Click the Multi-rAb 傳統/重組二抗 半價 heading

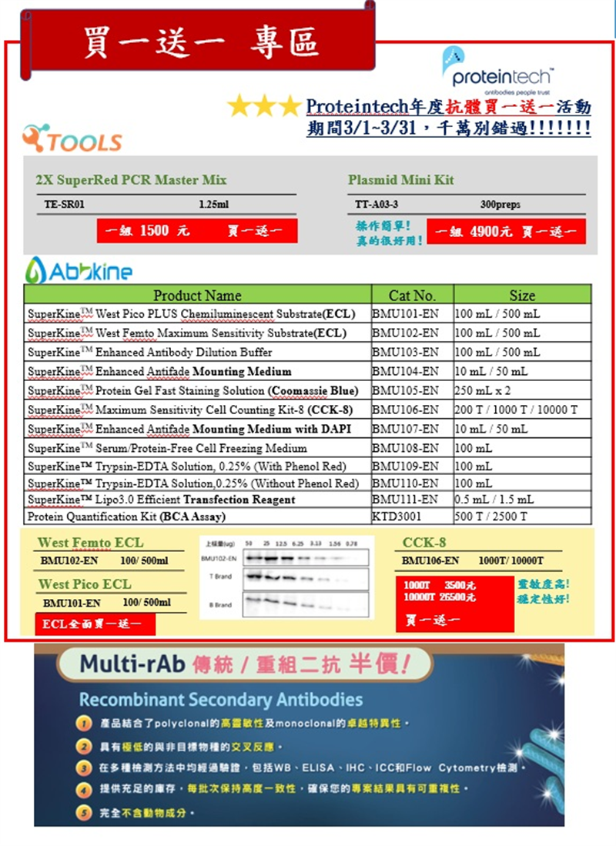244,664
